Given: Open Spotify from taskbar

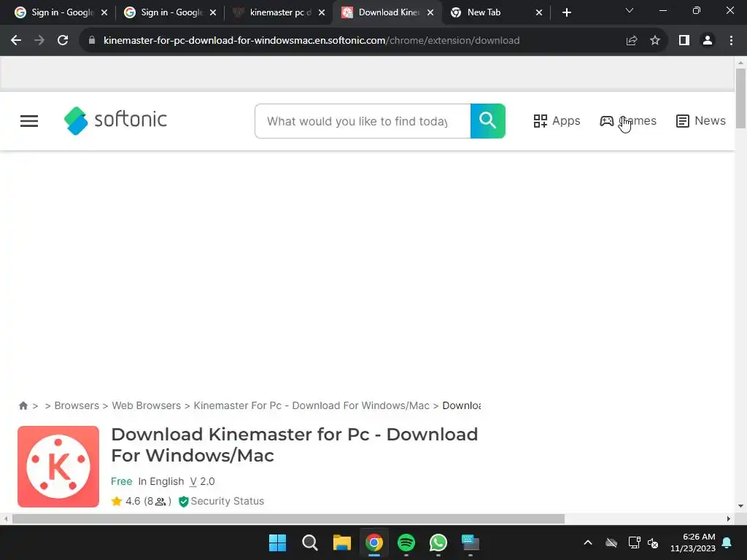Looking at the screenshot, I should (x=406, y=542).
